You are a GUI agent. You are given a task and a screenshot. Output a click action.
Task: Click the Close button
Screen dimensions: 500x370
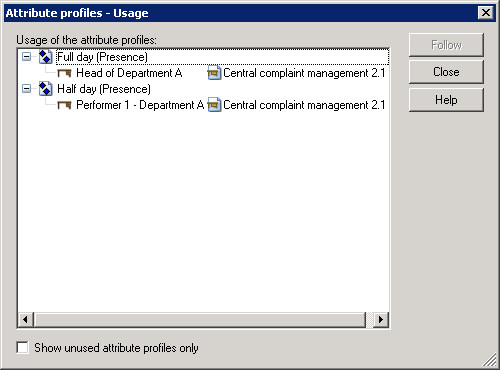coord(446,72)
